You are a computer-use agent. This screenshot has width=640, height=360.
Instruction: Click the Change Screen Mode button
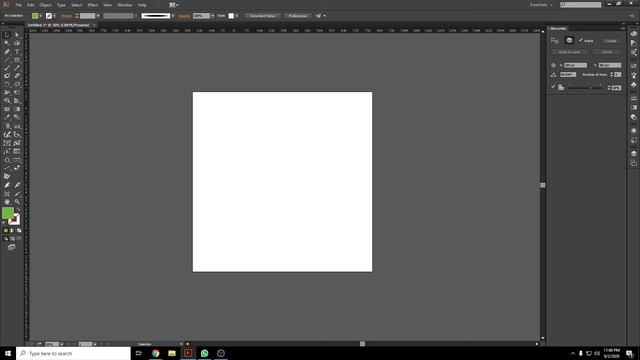pos(11,247)
